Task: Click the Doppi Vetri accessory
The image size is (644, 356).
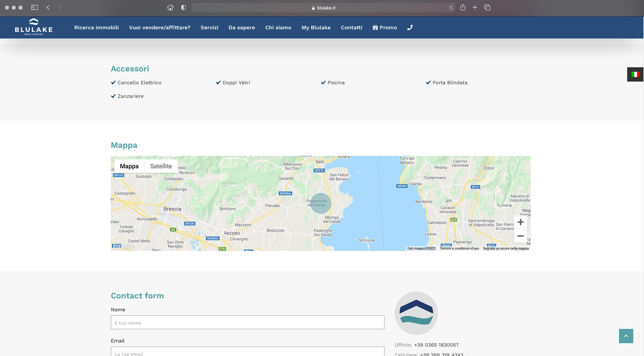Action: 233,83
